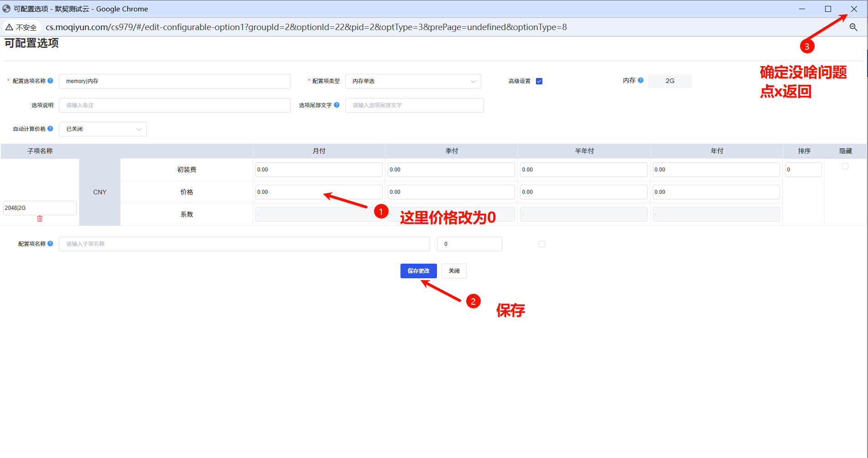Click the page URL in the address bar

coord(306,27)
